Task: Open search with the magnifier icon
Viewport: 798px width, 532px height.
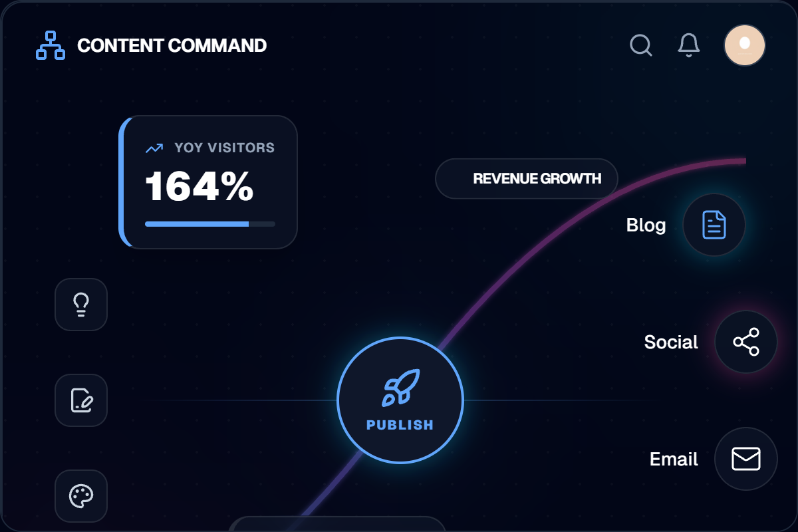Action: [x=640, y=45]
